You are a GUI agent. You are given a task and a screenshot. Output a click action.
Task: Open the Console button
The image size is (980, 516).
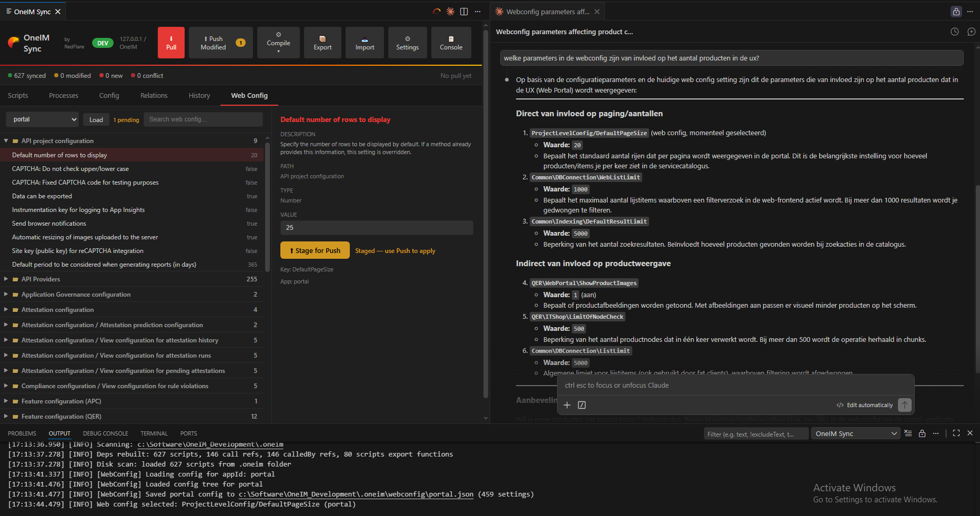point(451,43)
